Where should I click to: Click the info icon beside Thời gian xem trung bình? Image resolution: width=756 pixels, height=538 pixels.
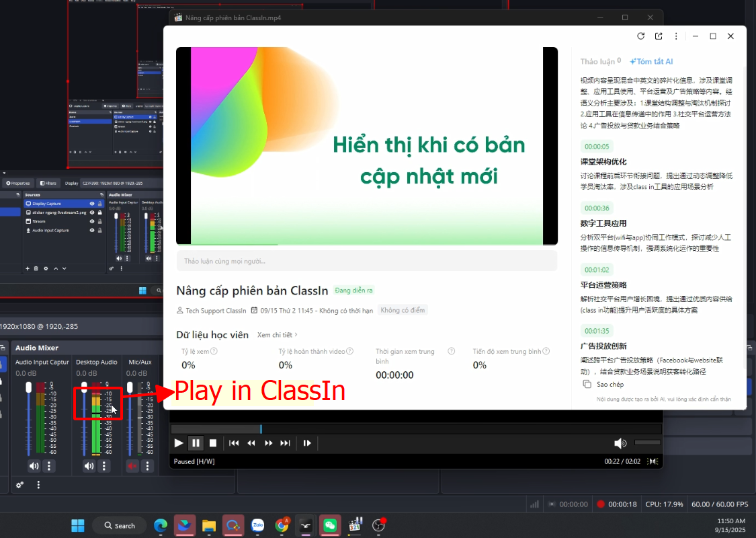click(452, 351)
